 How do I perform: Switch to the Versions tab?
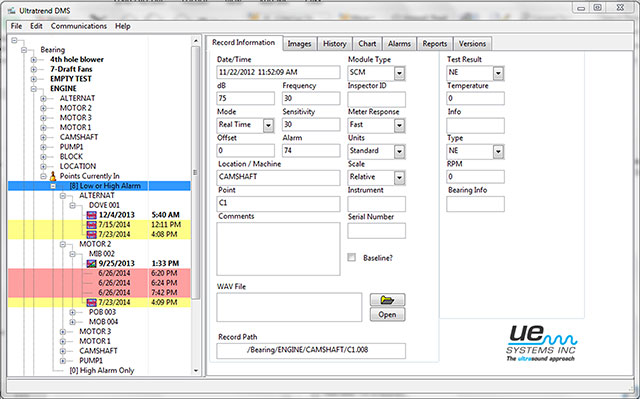pos(472,44)
